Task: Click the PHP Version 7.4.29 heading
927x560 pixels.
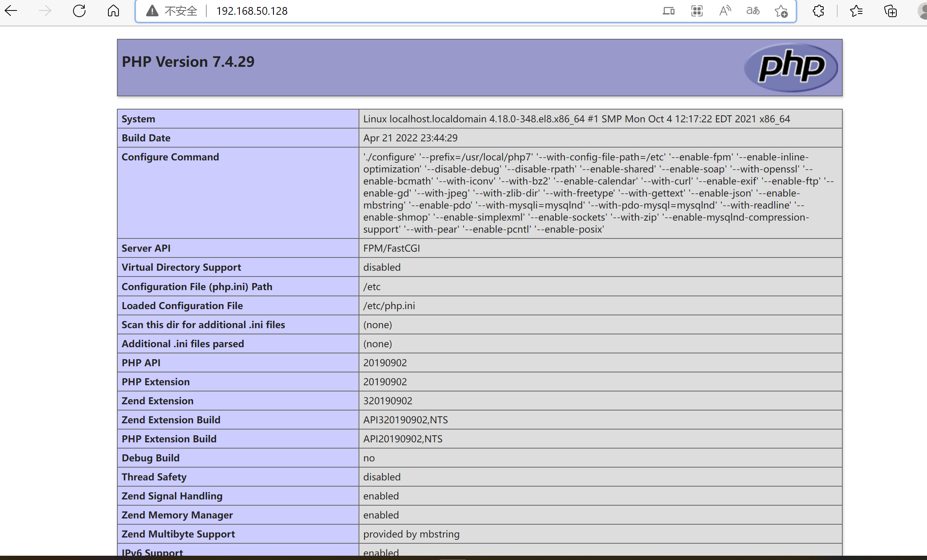Action: (x=188, y=62)
